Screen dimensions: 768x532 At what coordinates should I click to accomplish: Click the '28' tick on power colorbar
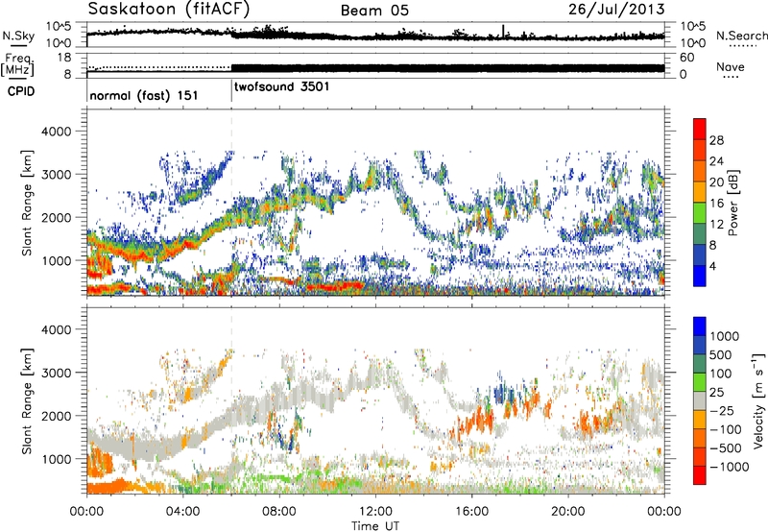click(716, 140)
